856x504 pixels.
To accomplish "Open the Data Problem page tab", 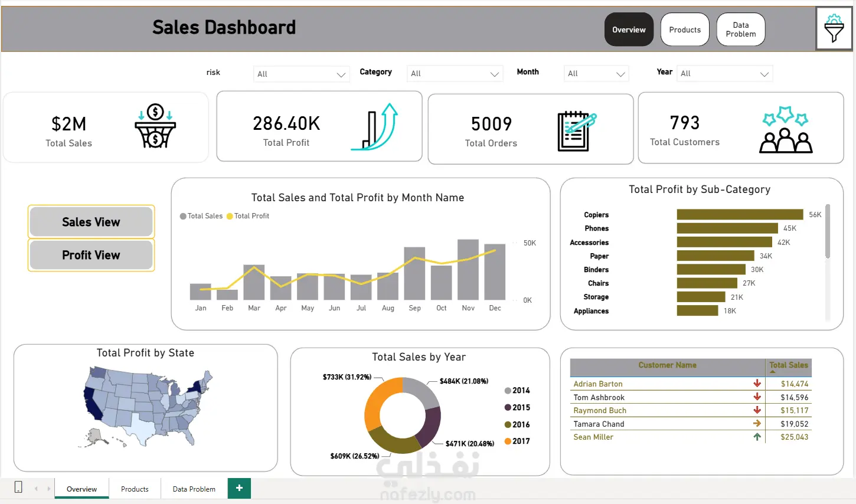I will pyautogui.click(x=194, y=489).
